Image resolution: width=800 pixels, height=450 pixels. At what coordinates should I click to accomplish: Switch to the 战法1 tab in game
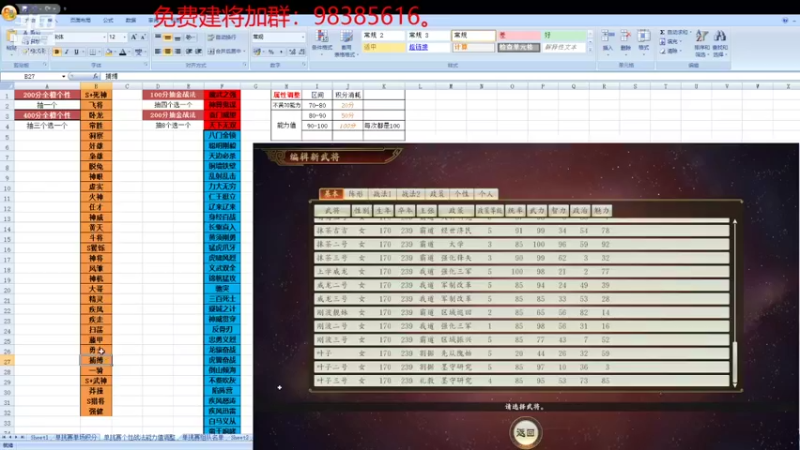[382, 194]
